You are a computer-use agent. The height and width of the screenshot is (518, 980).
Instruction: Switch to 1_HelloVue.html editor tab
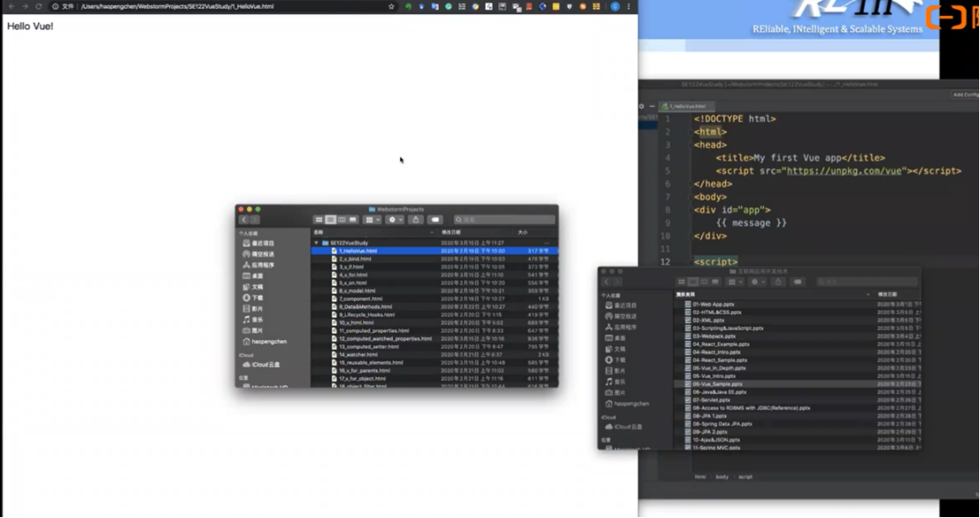(687, 106)
